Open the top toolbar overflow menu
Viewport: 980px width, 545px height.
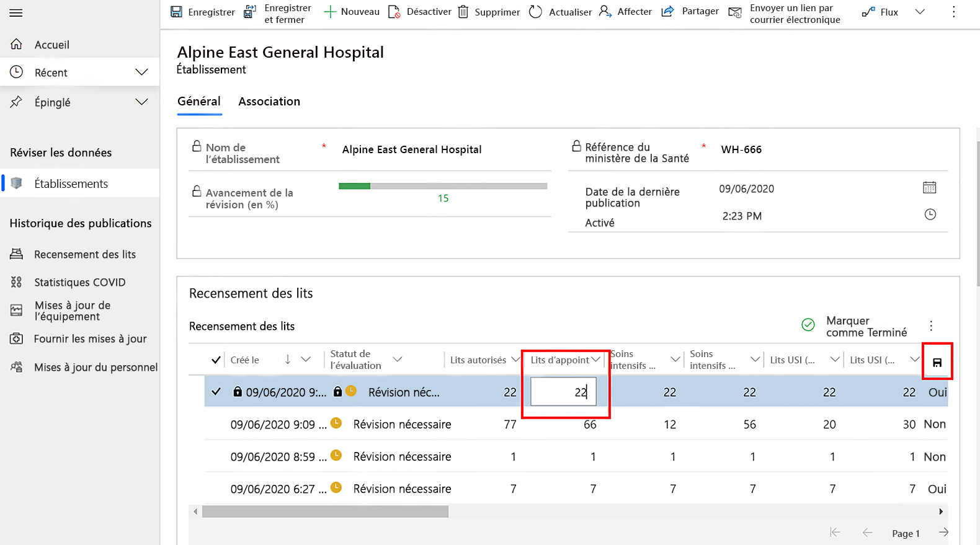pos(954,12)
